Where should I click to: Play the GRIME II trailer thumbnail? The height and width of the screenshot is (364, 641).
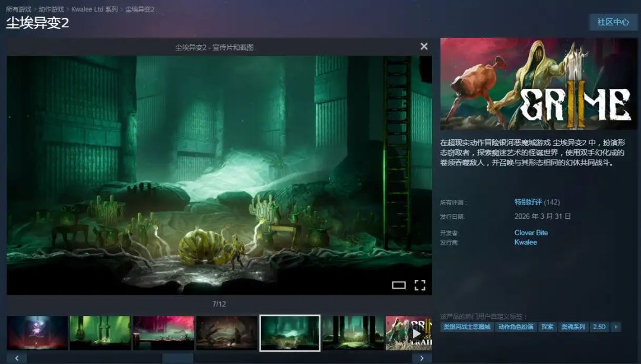409,333
